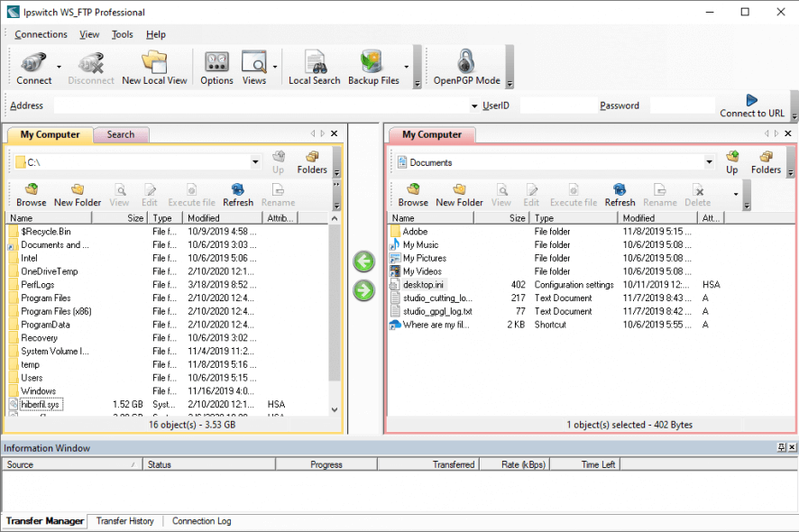Switch to the Transfer History tab

pyautogui.click(x=124, y=521)
